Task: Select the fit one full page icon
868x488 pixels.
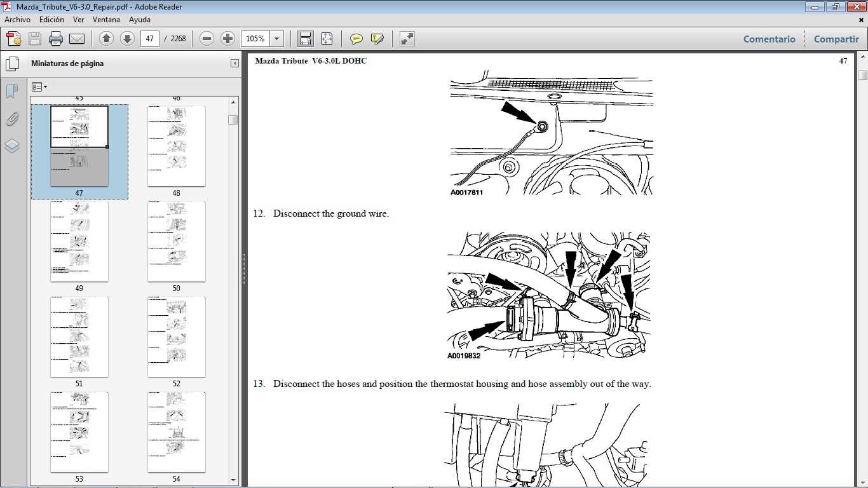Action: [x=327, y=39]
